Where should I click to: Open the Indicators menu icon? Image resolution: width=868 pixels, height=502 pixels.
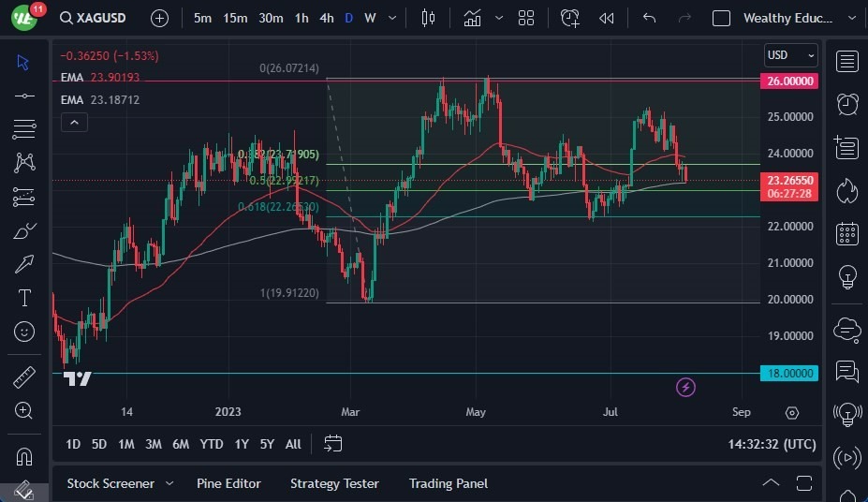pos(473,18)
